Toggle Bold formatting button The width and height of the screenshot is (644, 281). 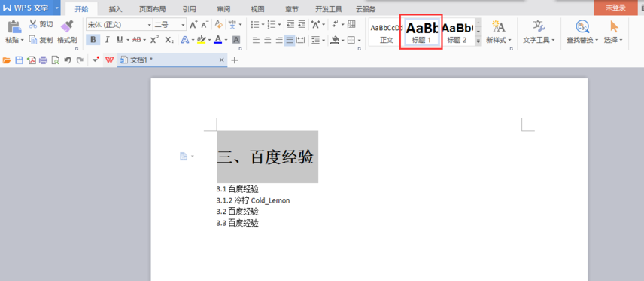(93, 39)
